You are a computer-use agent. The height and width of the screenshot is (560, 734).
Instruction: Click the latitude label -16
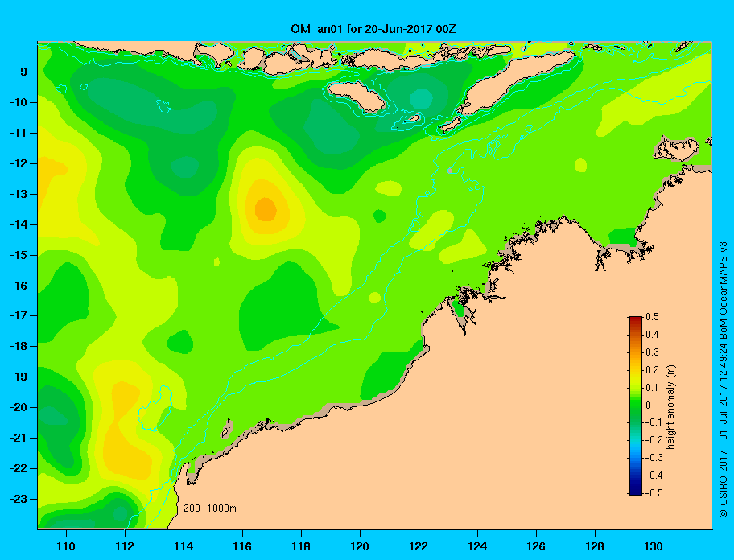(x=18, y=286)
